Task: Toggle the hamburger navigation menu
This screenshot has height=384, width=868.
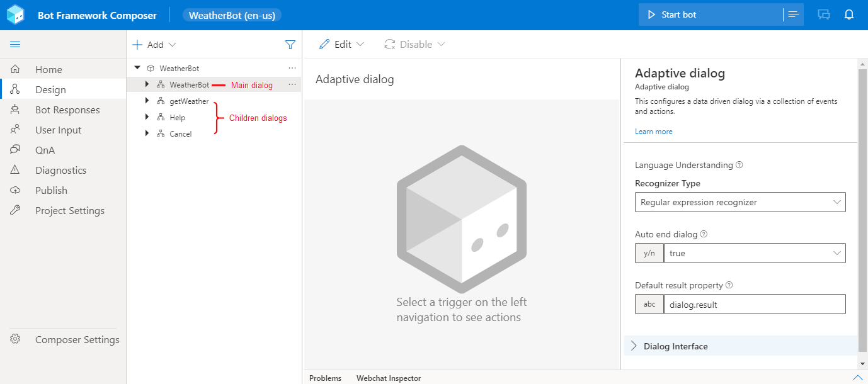Action: [x=15, y=45]
